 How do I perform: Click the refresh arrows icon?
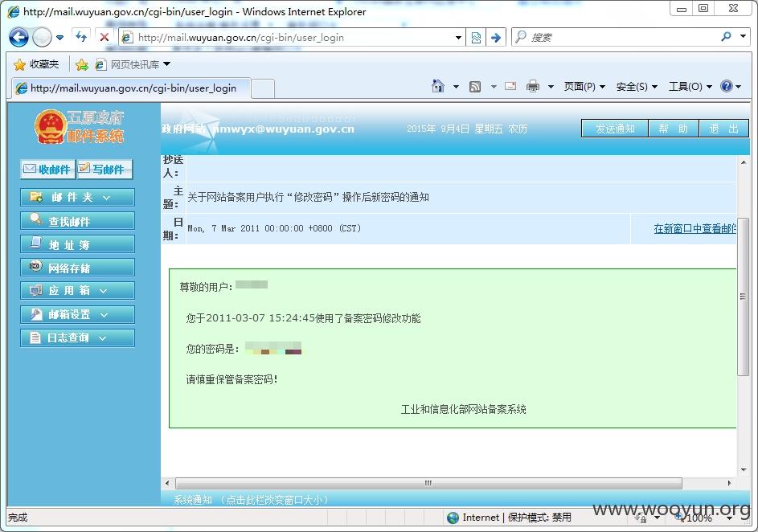point(81,37)
